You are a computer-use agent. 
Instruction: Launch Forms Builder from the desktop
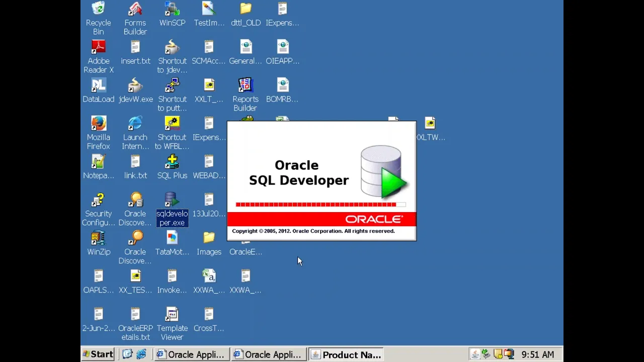135,19
